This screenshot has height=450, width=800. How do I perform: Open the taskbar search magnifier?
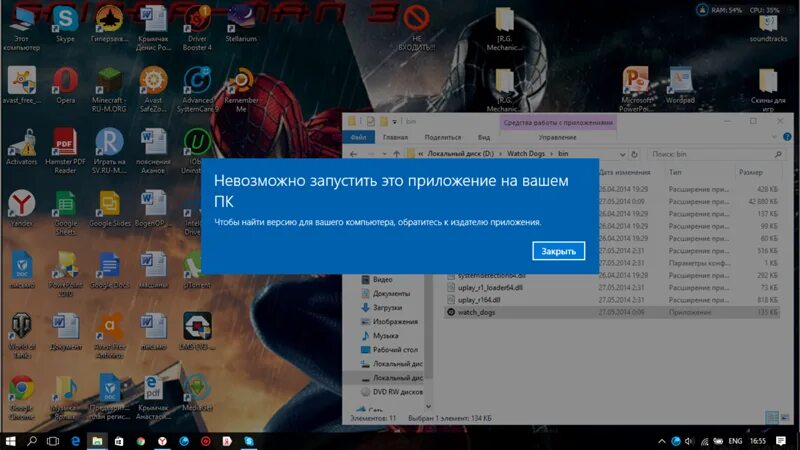(32, 441)
